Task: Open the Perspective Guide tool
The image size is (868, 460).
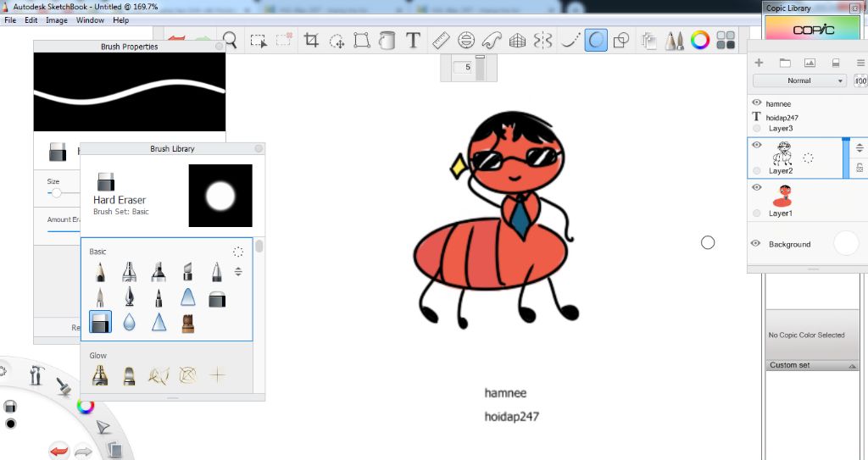Action: [x=517, y=41]
